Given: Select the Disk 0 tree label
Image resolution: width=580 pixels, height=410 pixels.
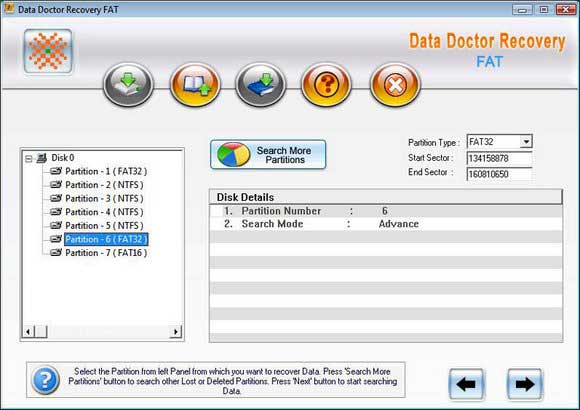Looking at the screenshot, I should click(63, 158).
